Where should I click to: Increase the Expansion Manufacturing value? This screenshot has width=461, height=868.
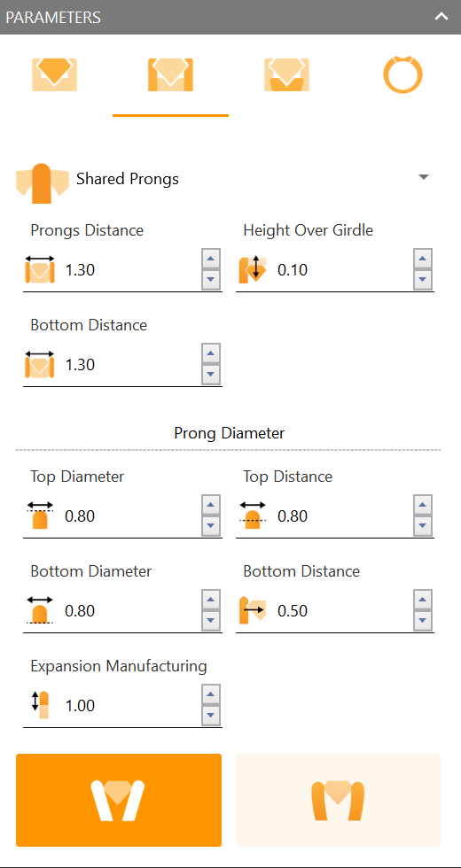(x=211, y=694)
